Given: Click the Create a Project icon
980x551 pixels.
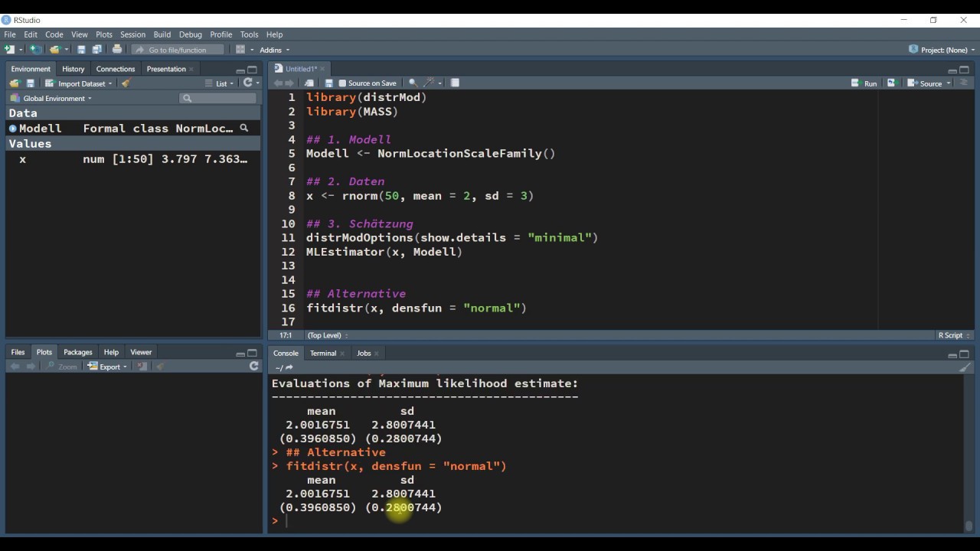Looking at the screenshot, I should 35,50.
